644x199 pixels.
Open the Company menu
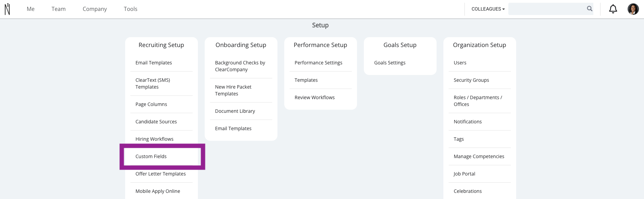pyautogui.click(x=95, y=9)
